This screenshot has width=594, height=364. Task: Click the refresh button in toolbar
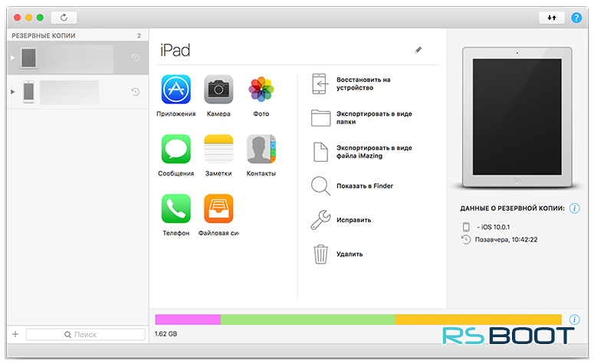click(64, 18)
